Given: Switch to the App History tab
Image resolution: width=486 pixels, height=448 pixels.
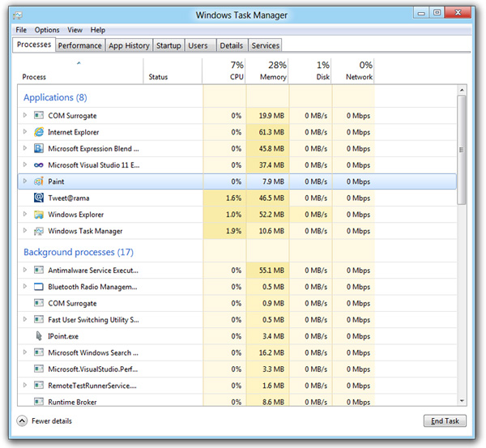Looking at the screenshot, I should [129, 45].
